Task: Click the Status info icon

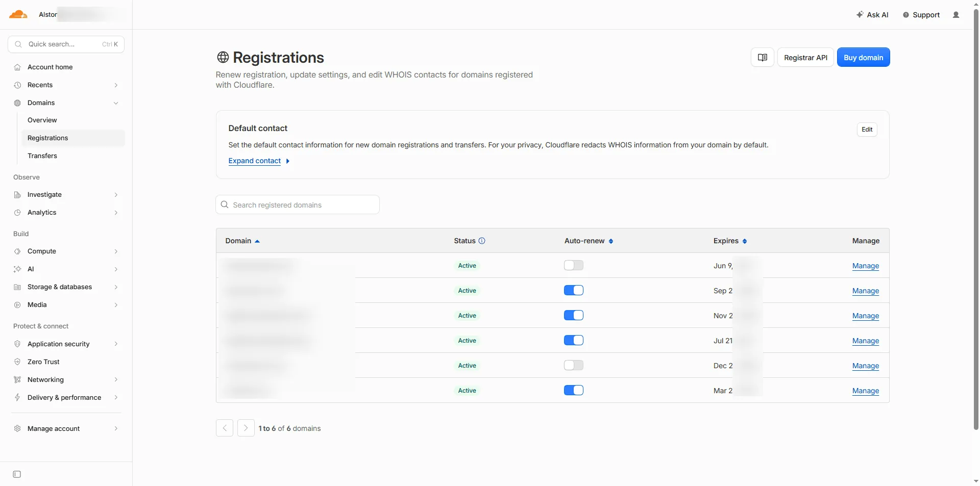Action: pyautogui.click(x=482, y=241)
